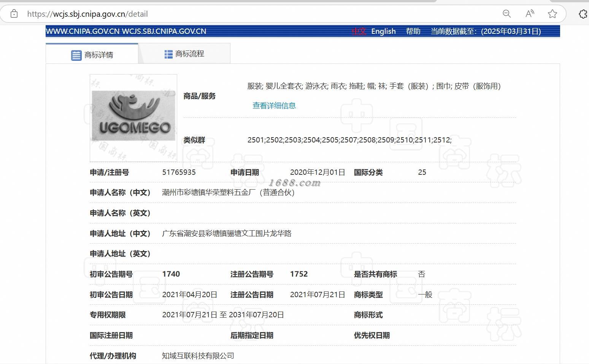The height and width of the screenshot is (364, 589).
Task: Click the 代理/办理机构 label
Action: coord(113,356)
